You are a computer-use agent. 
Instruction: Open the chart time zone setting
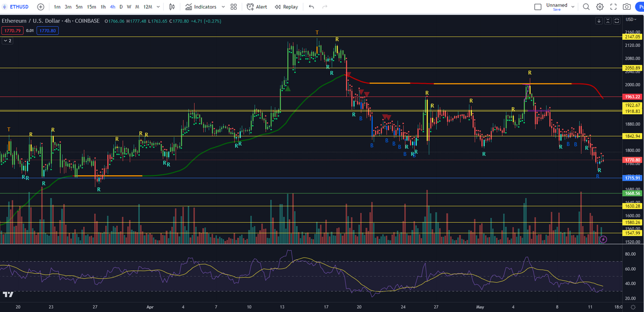(x=618, y=307)
